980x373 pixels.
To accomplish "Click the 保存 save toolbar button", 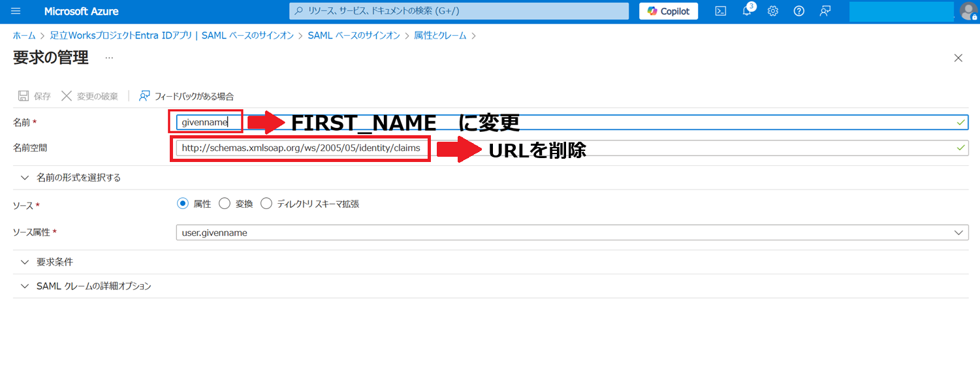I will coord(34,96).
